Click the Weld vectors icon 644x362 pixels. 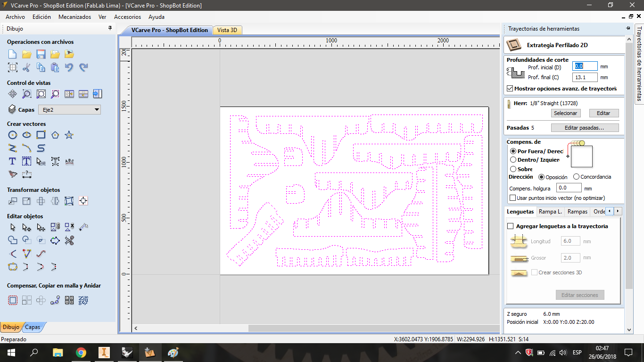[13, 240]
